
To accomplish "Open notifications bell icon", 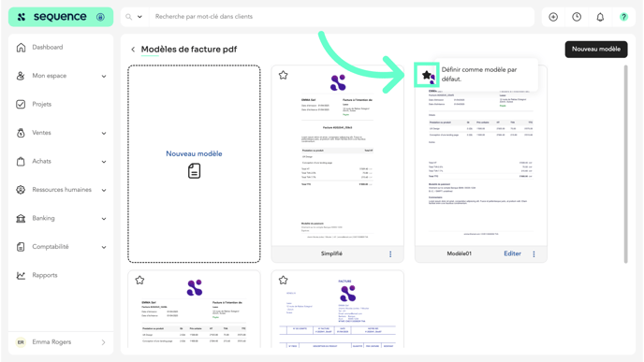I will (600, 17).
